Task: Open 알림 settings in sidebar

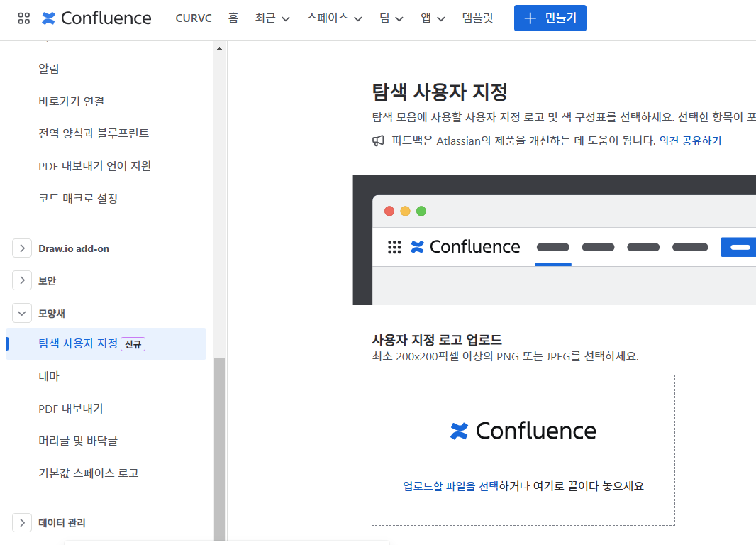Action: (x=49, y=69)
